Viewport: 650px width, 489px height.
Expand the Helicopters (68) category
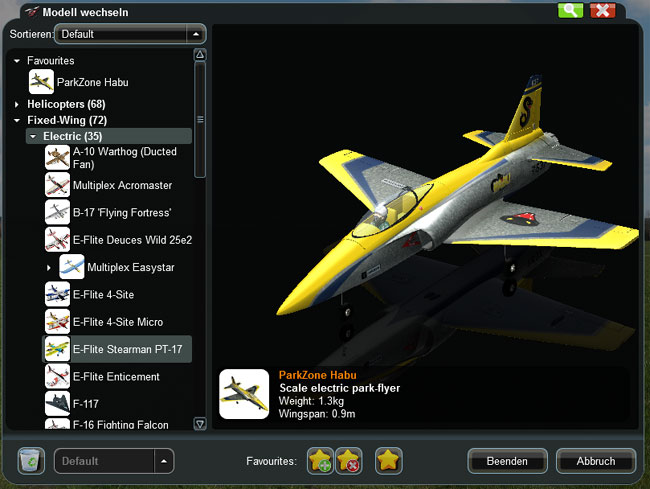17,104
